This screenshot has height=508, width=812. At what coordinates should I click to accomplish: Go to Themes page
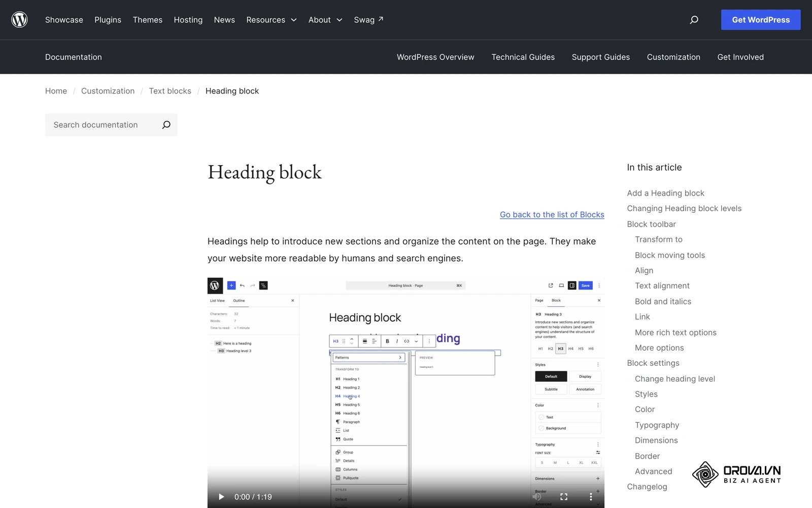(x=148, y=20)
